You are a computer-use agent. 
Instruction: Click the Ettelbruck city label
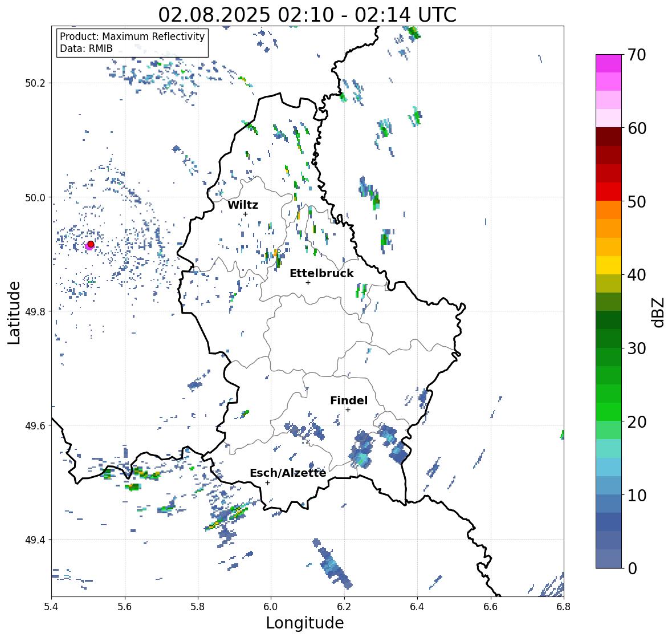[321, 274]
